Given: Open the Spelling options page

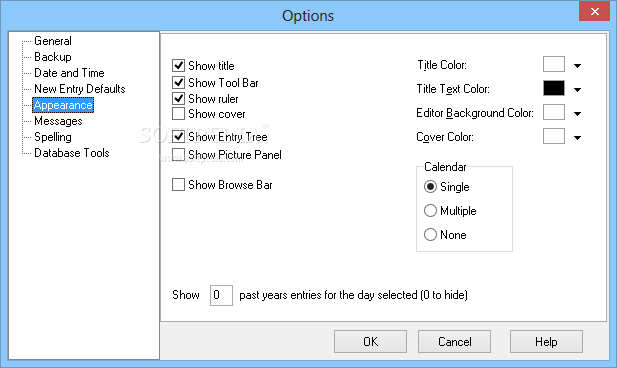Looking at the screenshot, I should (x=53, y=137).
